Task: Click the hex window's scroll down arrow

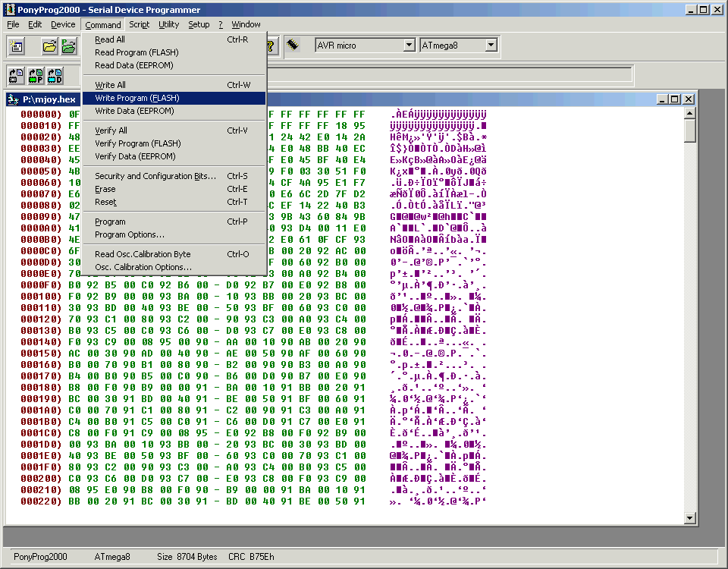Action: (689, 518)
